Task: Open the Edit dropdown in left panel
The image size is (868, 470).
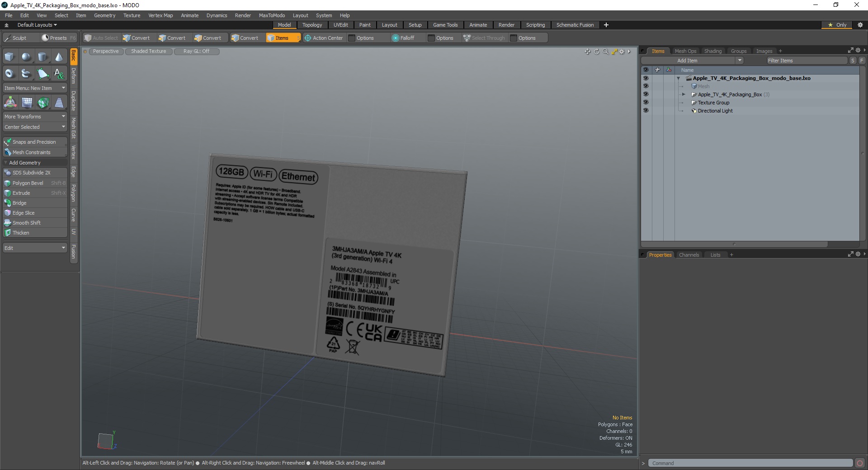Action: [x=35, y=248]
